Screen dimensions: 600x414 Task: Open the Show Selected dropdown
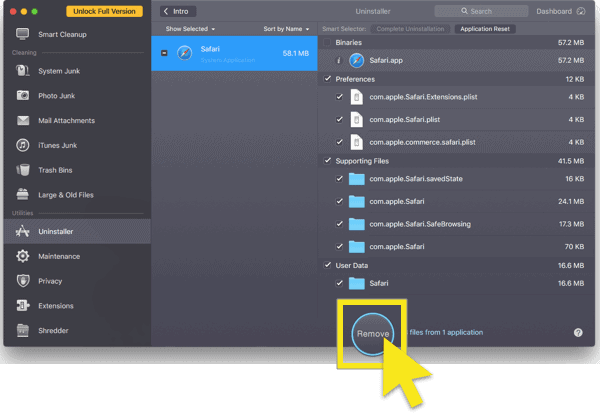(190, 29)
